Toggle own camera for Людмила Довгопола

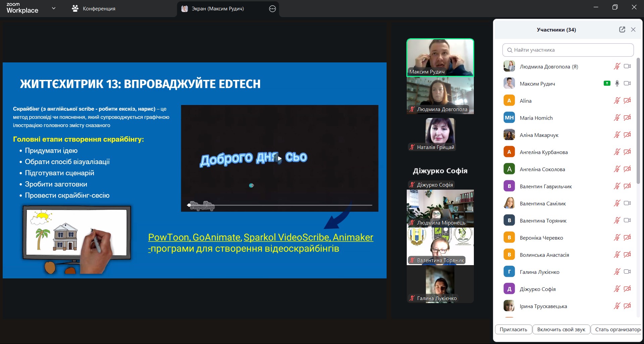pos(627,66)
